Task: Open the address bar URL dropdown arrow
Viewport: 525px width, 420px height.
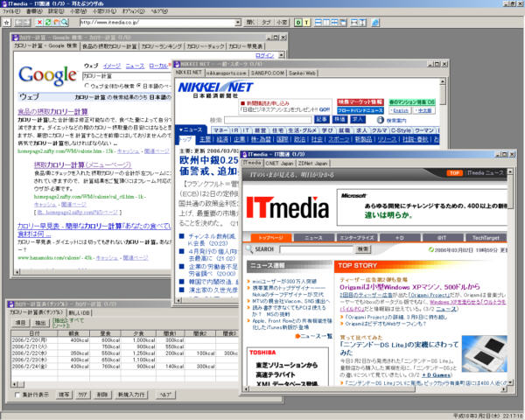Action: point(238,23)
